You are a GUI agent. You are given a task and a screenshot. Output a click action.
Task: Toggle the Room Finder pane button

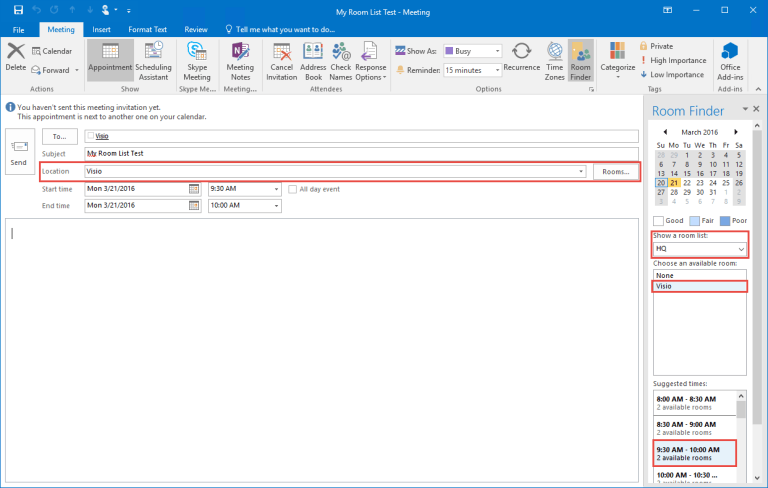point(580,61)
